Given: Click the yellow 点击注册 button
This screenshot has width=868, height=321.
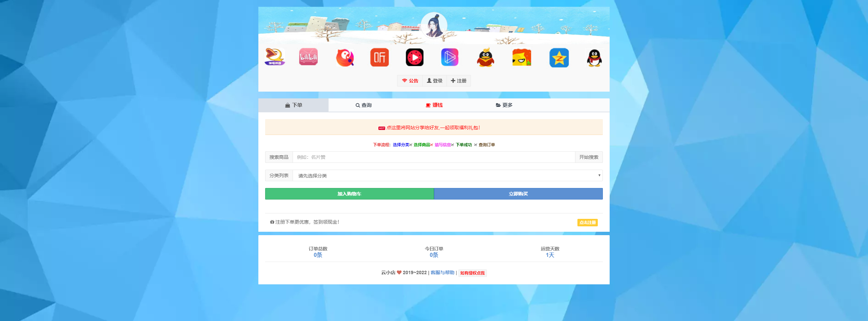Looking at the screenshot, I should click(587, 223).
